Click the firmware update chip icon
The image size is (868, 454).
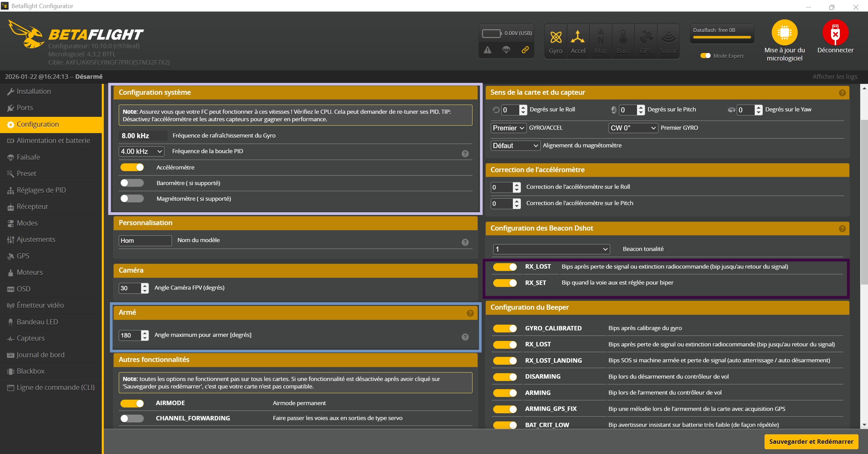pyautogui.click(x=784, y=33)
